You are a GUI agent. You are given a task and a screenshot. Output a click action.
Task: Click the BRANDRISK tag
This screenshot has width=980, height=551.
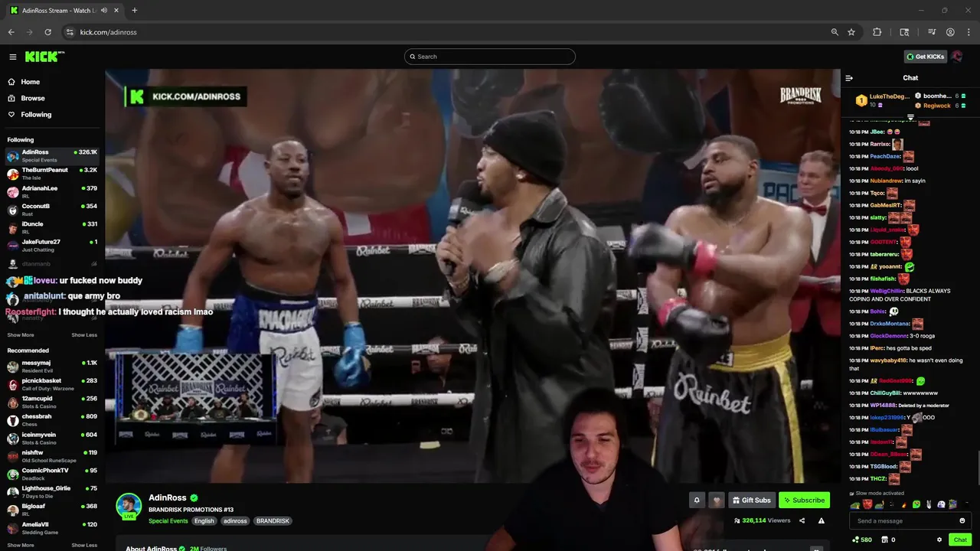coord(273,521)
